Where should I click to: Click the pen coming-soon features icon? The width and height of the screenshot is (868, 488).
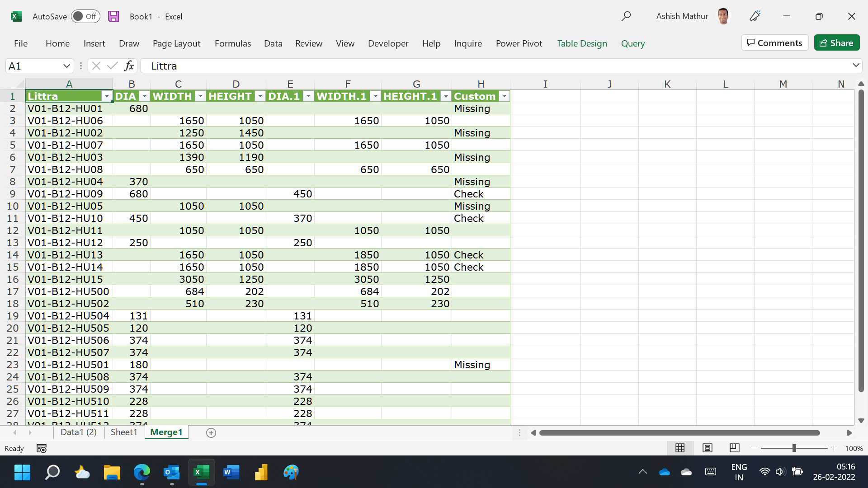pyautogui.click(x=755, y=16)
